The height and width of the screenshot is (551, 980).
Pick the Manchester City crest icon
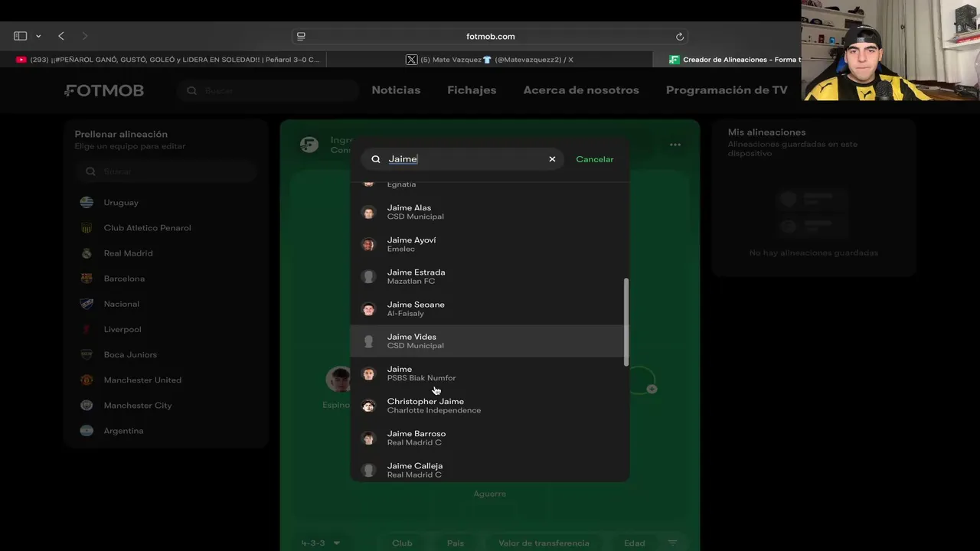[87, 405]
